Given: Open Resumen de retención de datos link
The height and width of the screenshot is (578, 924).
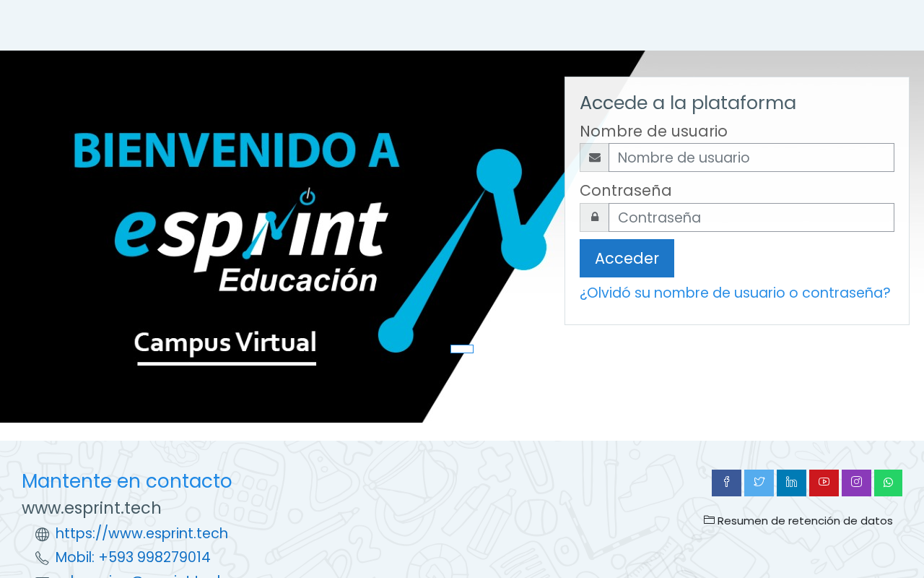Looking at the screenshot, I should (x=805, y=521).
